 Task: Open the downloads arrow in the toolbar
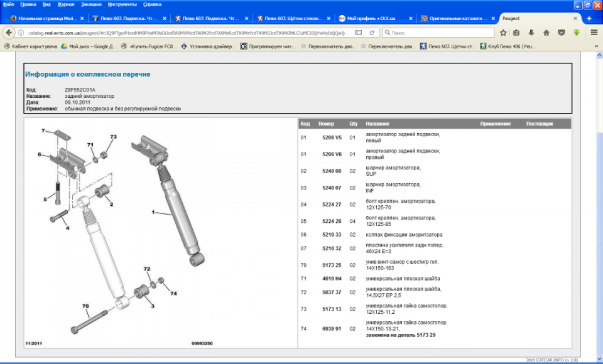(x=531, y=32)
